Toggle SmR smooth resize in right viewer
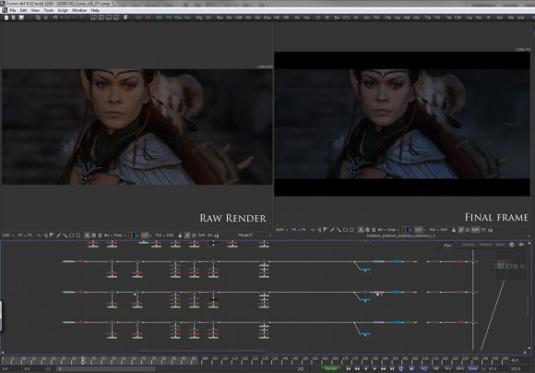Screen dimensions: 535x373 click(475, 230)
